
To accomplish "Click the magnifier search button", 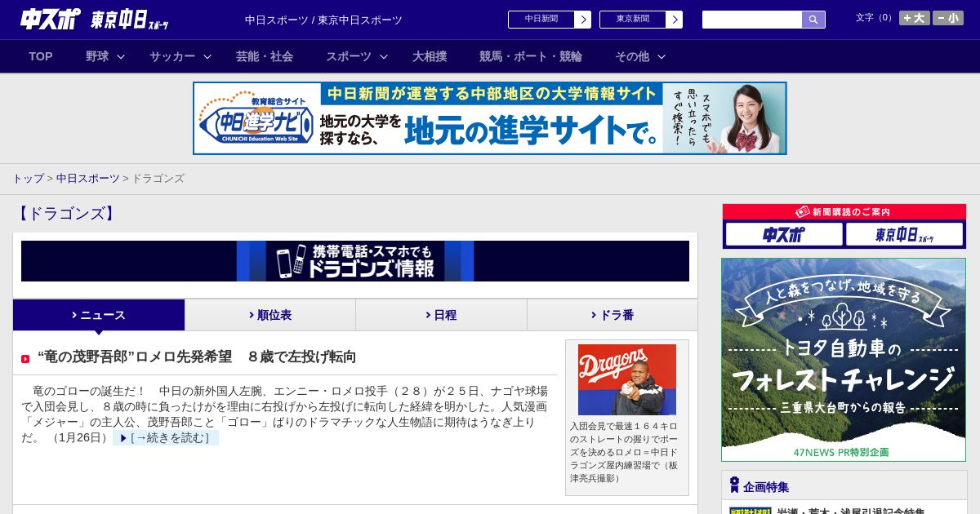I will coord(813,20).
